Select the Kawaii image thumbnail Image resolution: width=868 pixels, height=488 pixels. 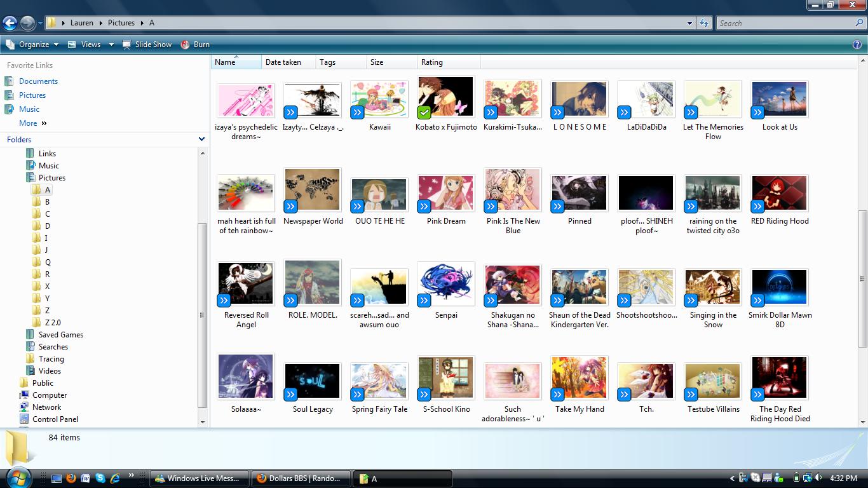379,100
